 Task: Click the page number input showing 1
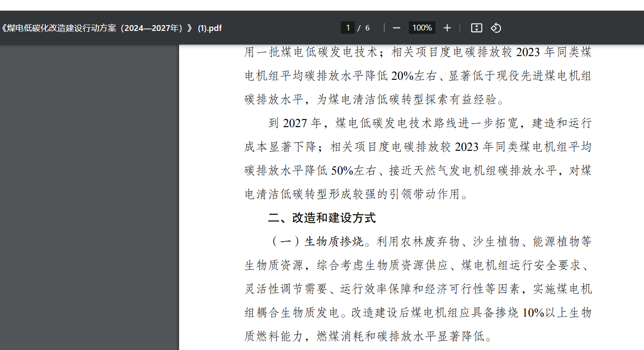348,28
